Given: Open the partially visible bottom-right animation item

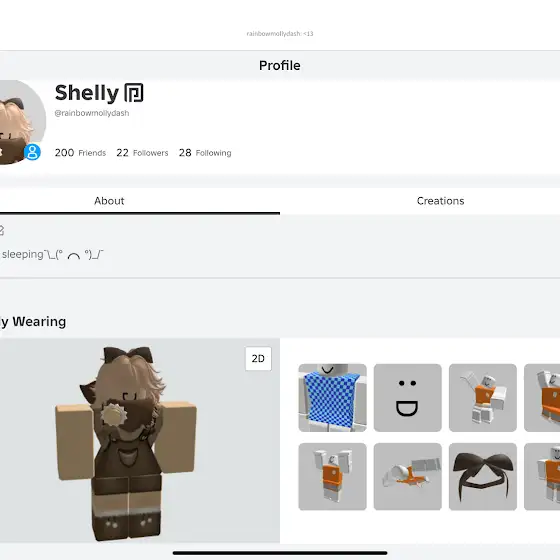Looking at the screenshot, I should [542, 477].
